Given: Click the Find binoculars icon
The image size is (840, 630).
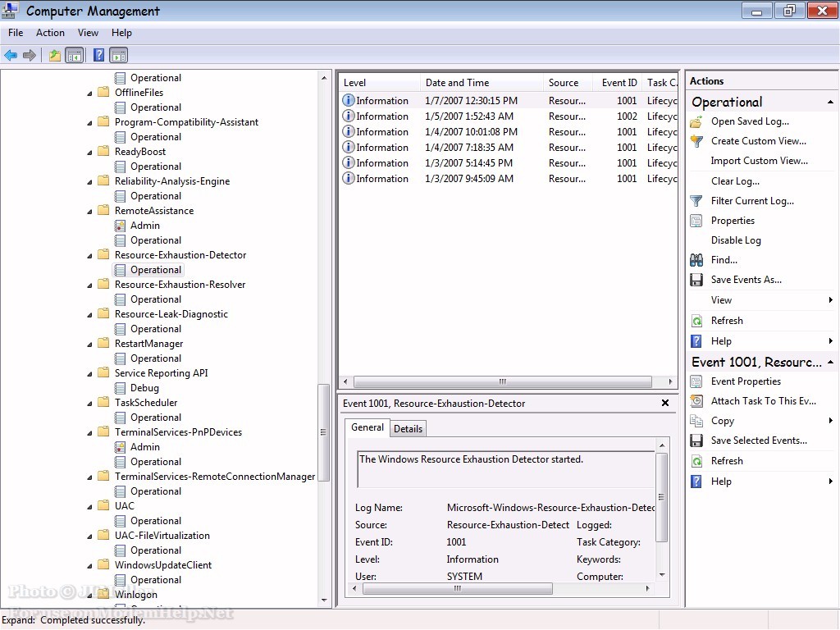Looking at the screenshot, I should coord(696,260).
